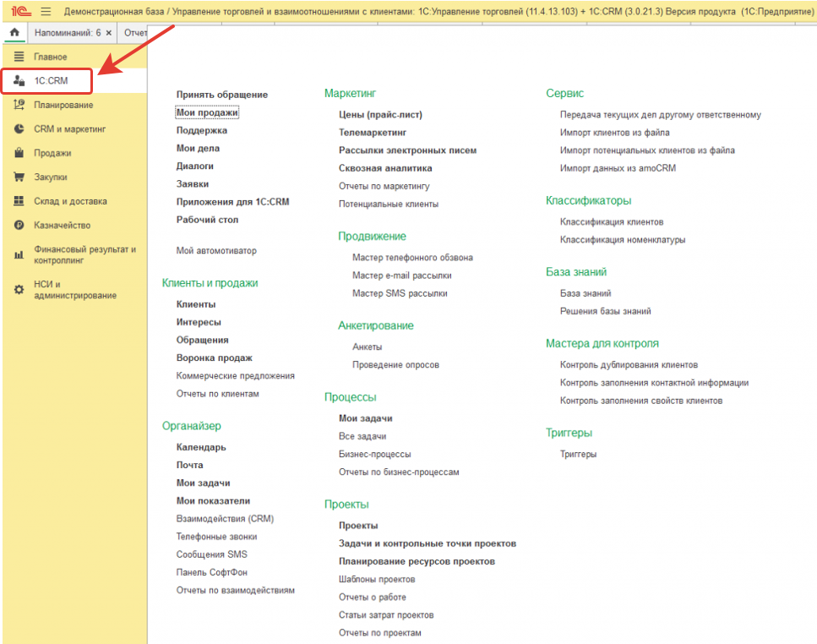Switch to the Напоминаний: 6 tab

pyautogui.click(x=68, y=33)
